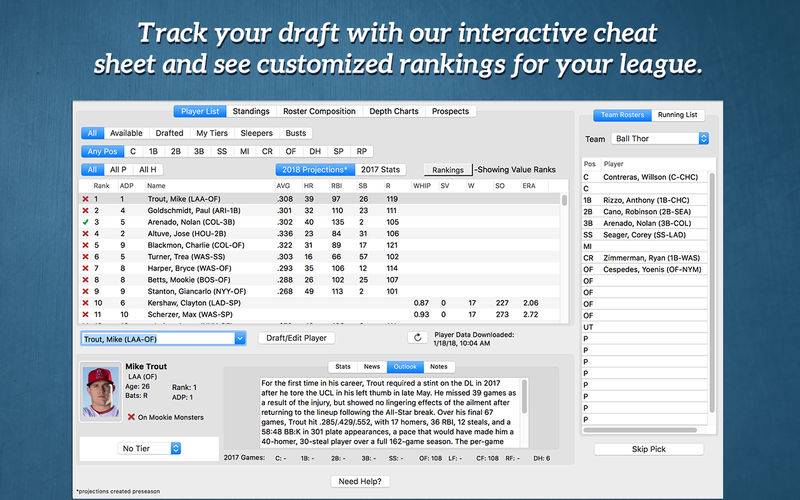
Task: Click the red X by On Mookie Monsters
Action: click(x=131, y=417)
